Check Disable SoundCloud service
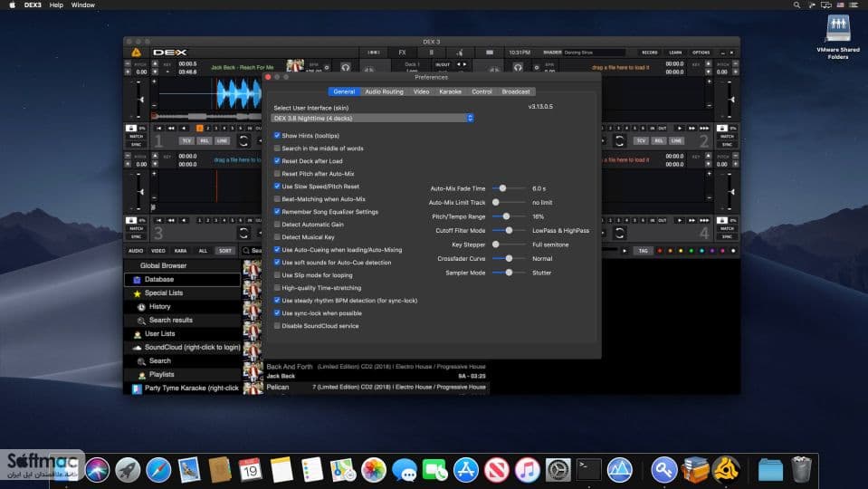The image size is (868, 489). pyautogui.click(x=277, y=326)
